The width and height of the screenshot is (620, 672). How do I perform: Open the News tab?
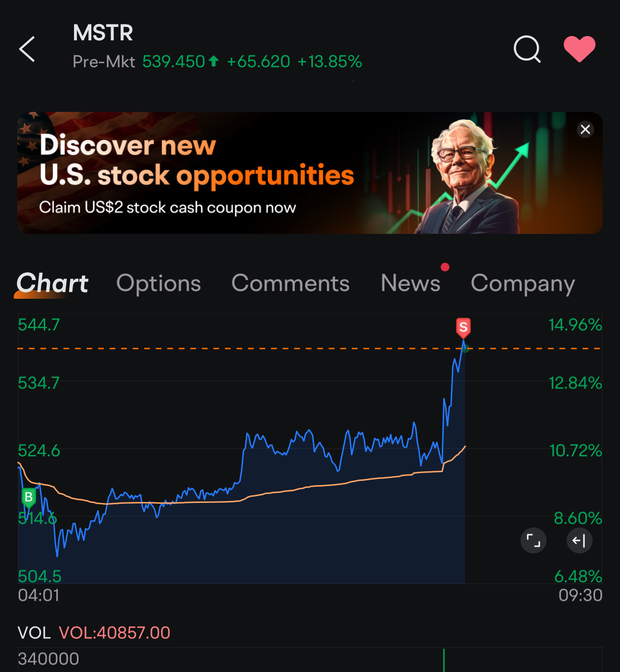410,283
